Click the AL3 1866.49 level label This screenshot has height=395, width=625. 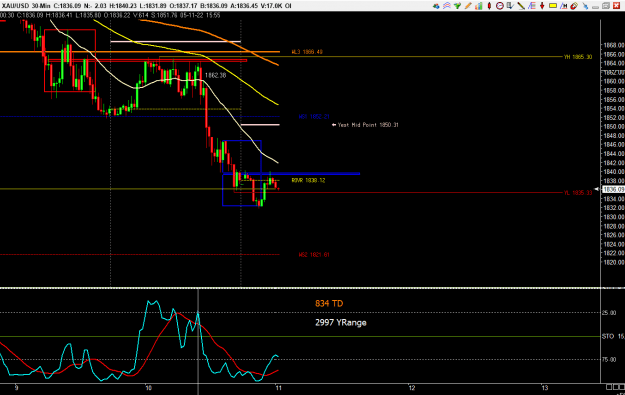point(307,52)
